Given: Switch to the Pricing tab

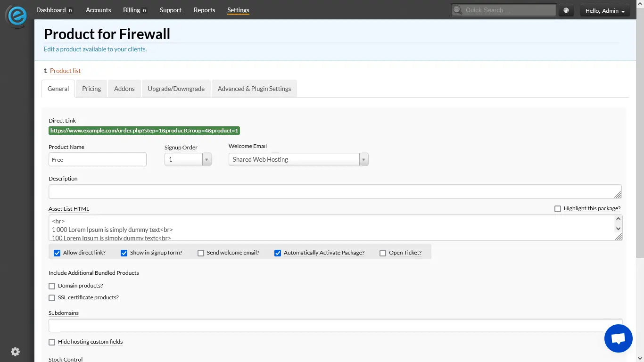Looking at the screenshot, I should 91,89.
